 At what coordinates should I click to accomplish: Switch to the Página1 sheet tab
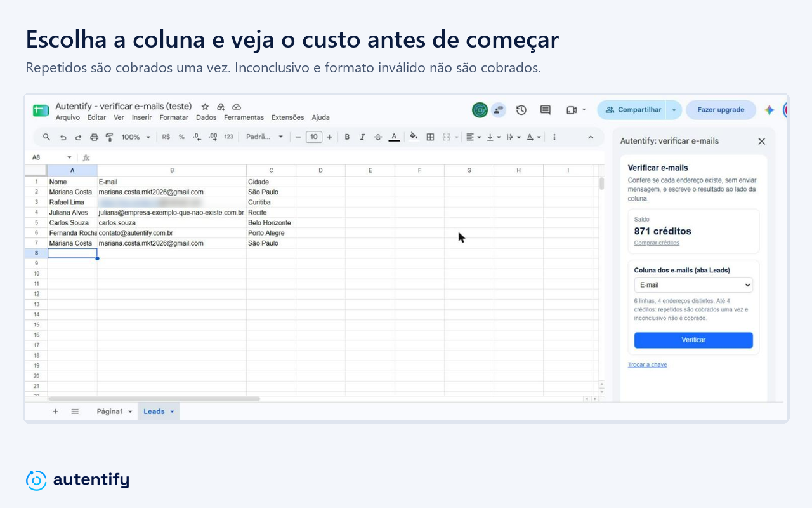coord(110,411)
